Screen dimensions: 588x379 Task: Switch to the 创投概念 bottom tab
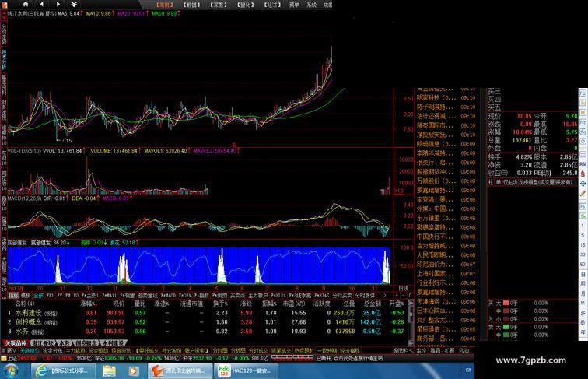pyautogui.click(x=86, y=343)
